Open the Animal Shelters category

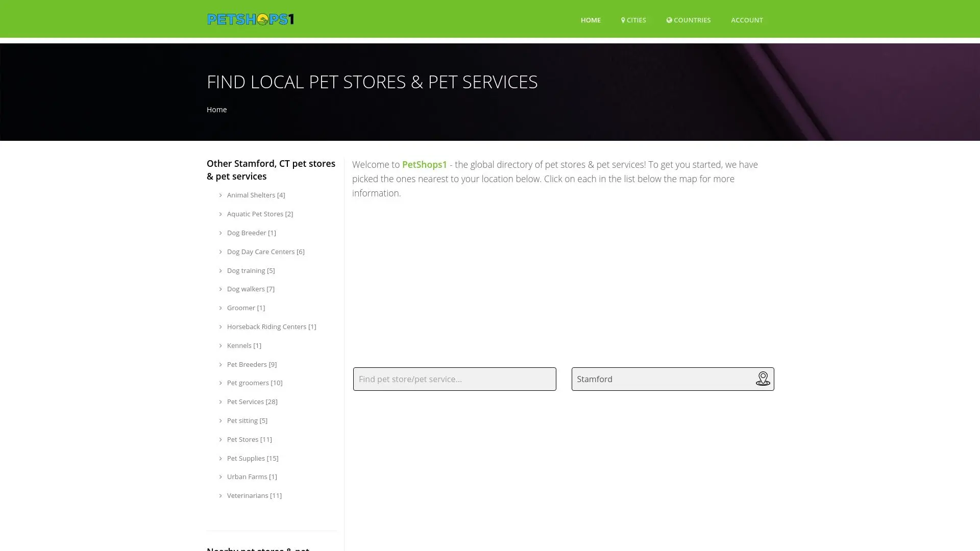pos(255,195)
